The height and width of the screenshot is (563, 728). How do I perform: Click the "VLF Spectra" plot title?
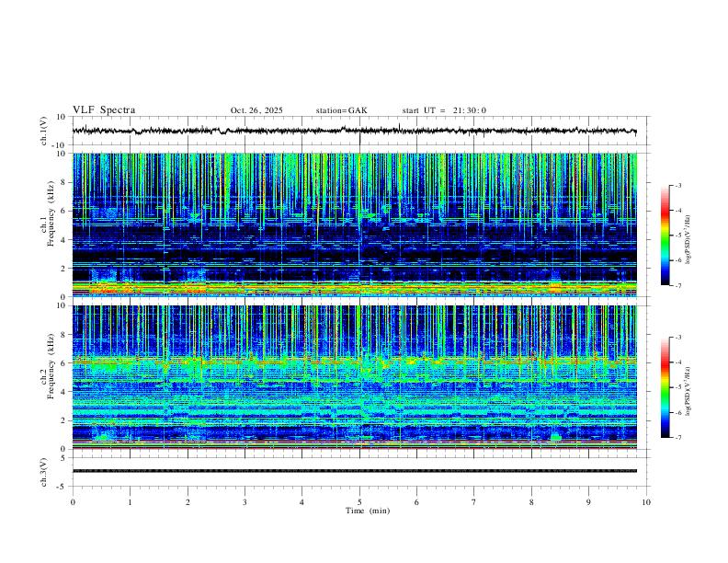(x=104, y=110)
